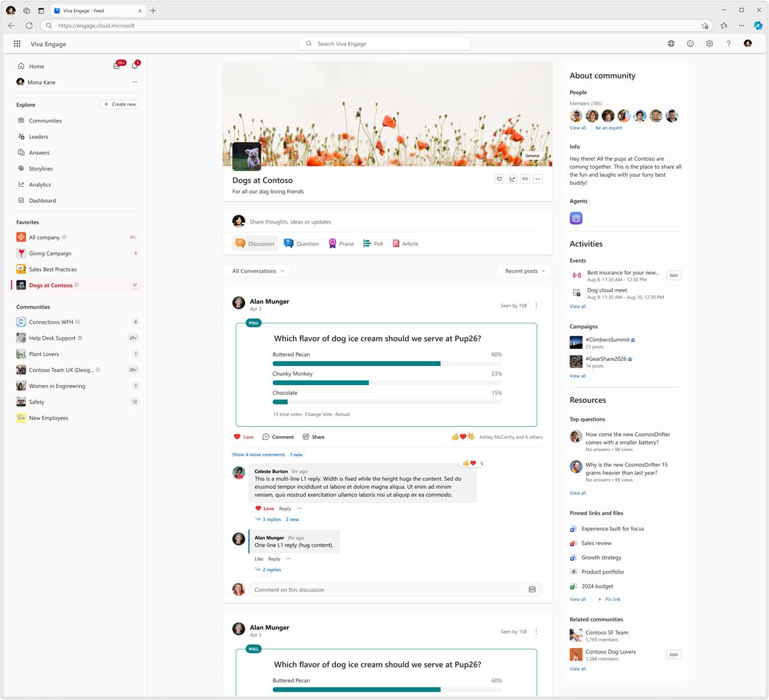769x700 pixels.
Task: Open the All Conversations filter dropdown
Action: click(x=257, y=271)
